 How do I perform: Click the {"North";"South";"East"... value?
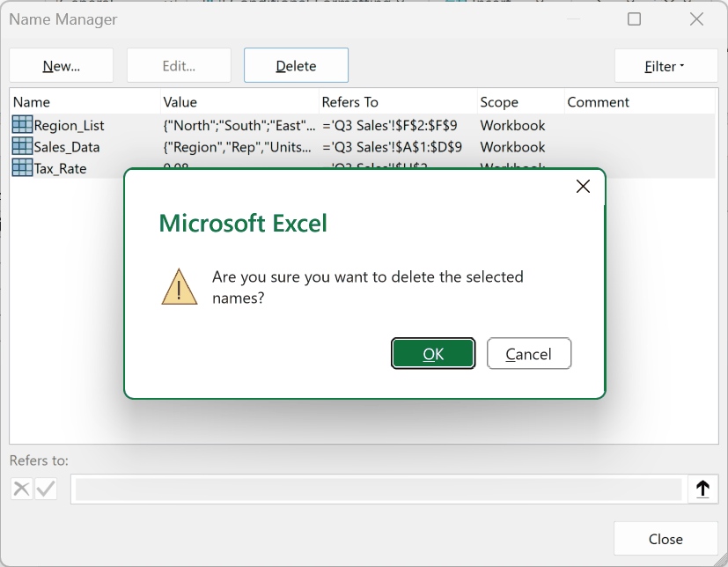pyautogui.click(x=239, y=125)
